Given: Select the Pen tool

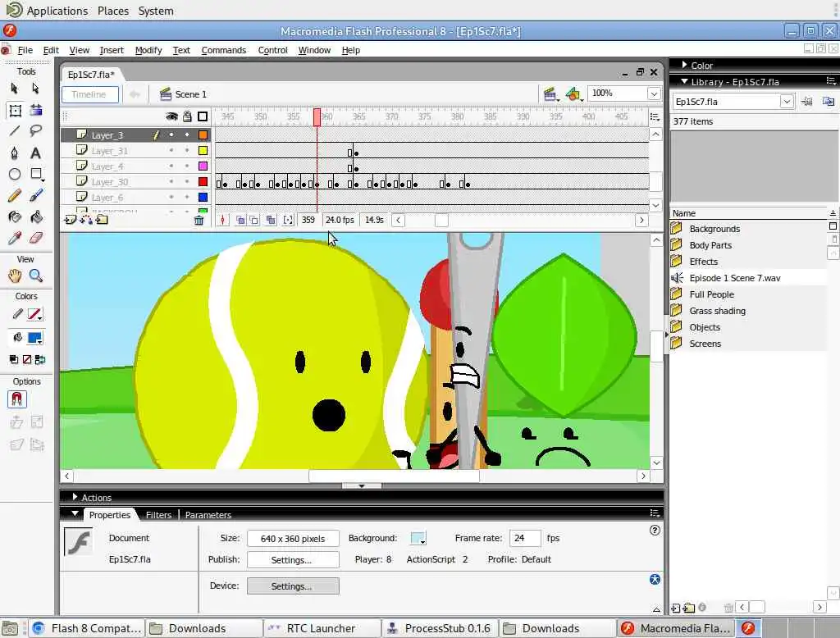Looking at the screenshot, I should click(15, 153).
